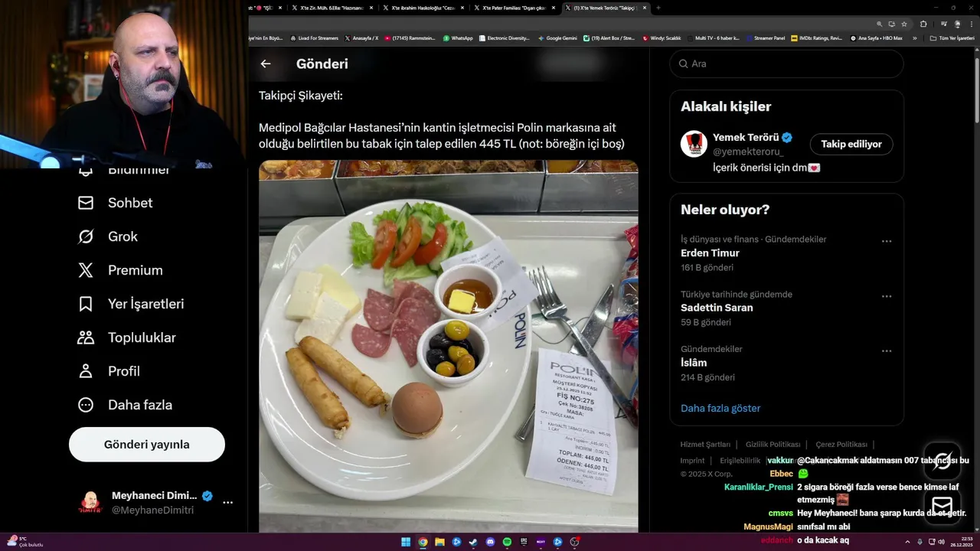Open the browser extensions puzzle icon
This screenshot has height=551, width=980.
(923, 24)
